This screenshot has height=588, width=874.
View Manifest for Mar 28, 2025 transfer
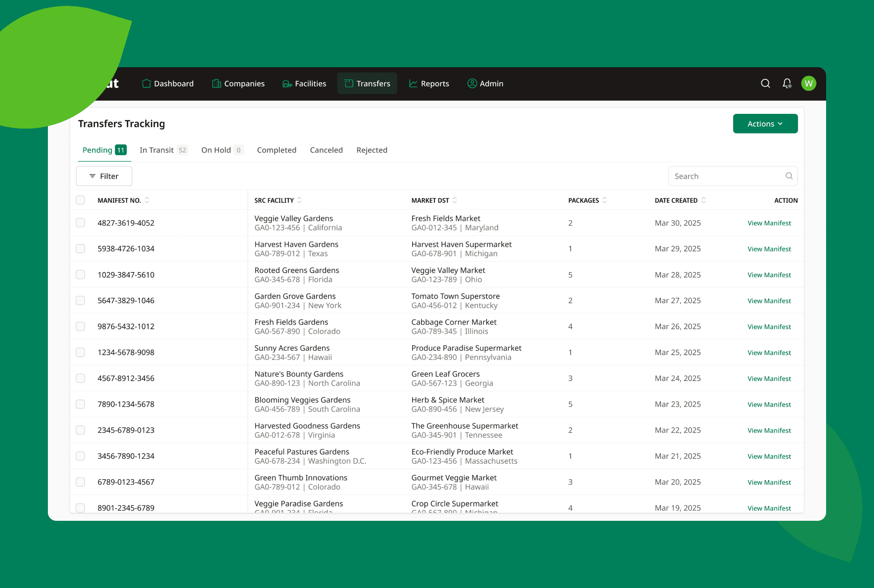pos(769,275)
